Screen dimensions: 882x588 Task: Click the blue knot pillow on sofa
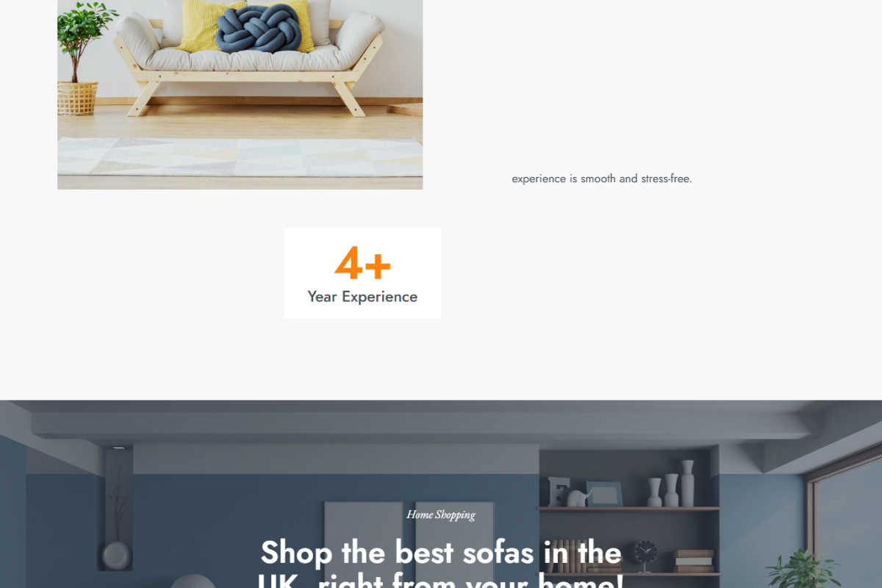(x=259, y=29)
